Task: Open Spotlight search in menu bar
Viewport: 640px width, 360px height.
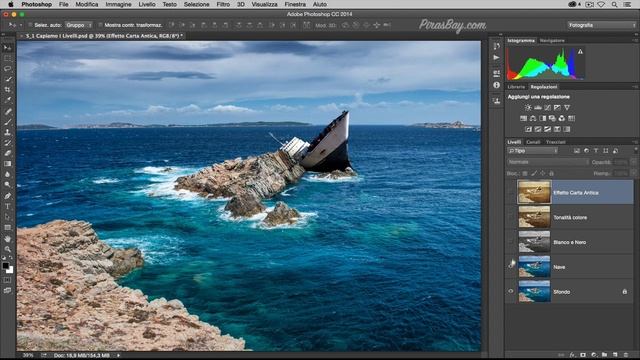Action: [x=614, y=4]
